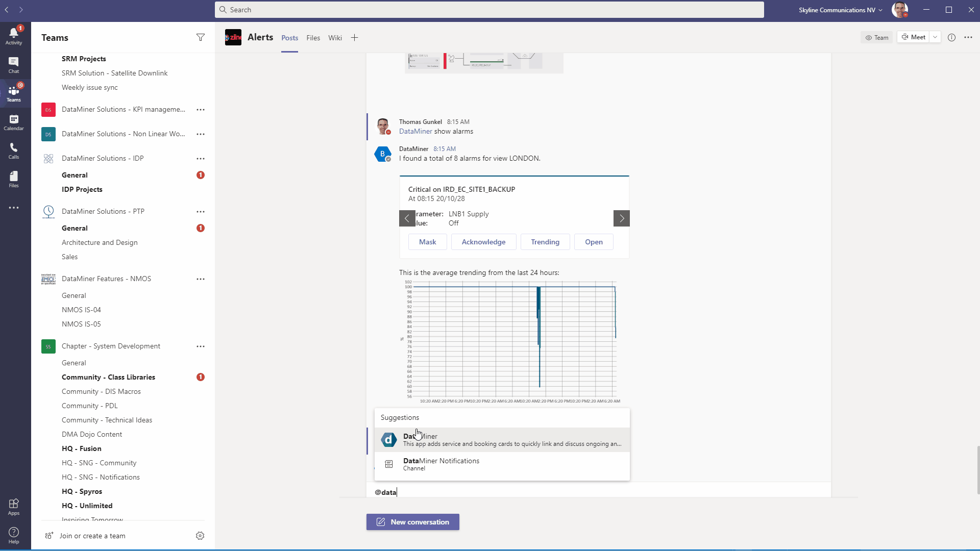Start a New conversation
This screenshot has width=980, height=551.
[412, 522]
